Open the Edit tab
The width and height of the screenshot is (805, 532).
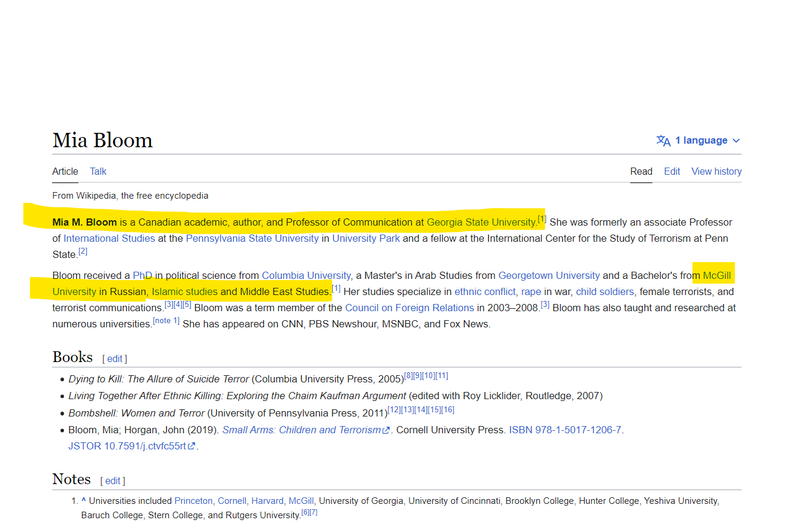(x=672, y=171)
